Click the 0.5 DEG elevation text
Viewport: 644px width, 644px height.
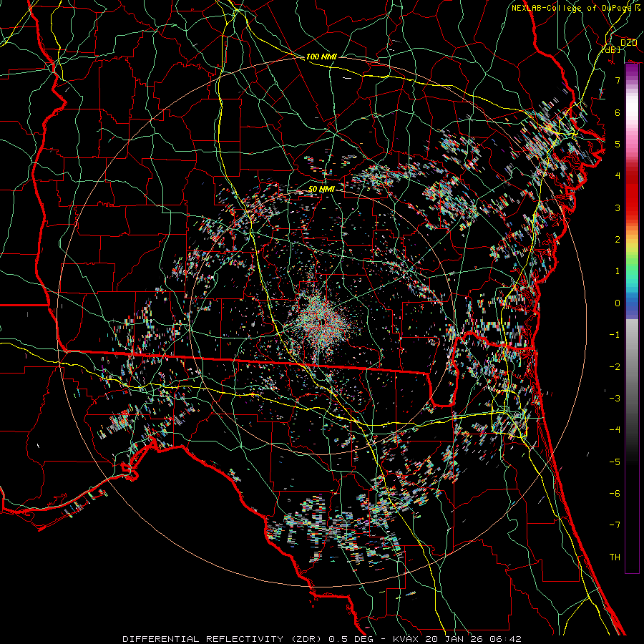pyautogui.click(x=351, y=639)
